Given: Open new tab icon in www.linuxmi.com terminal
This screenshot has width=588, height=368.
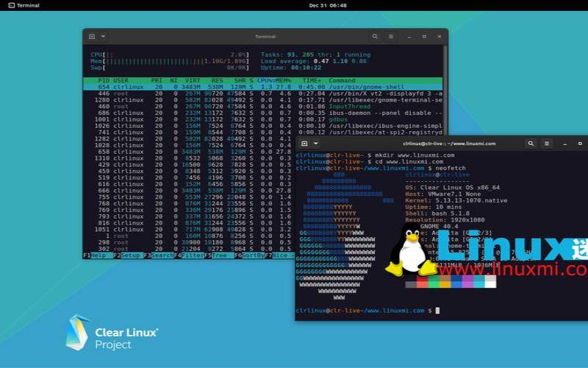Looking at the screenshot, I should pyautogui.click(x=304, y=144).
